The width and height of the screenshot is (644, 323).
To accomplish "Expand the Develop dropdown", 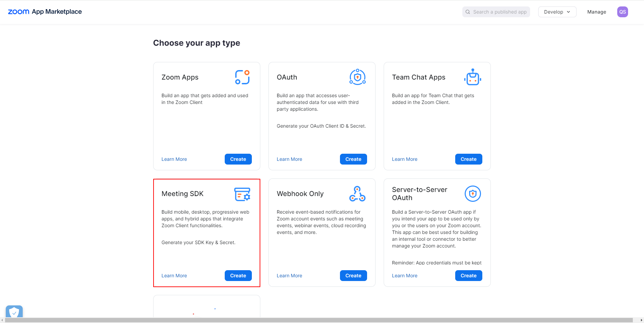I will click(x=557, y=12).
